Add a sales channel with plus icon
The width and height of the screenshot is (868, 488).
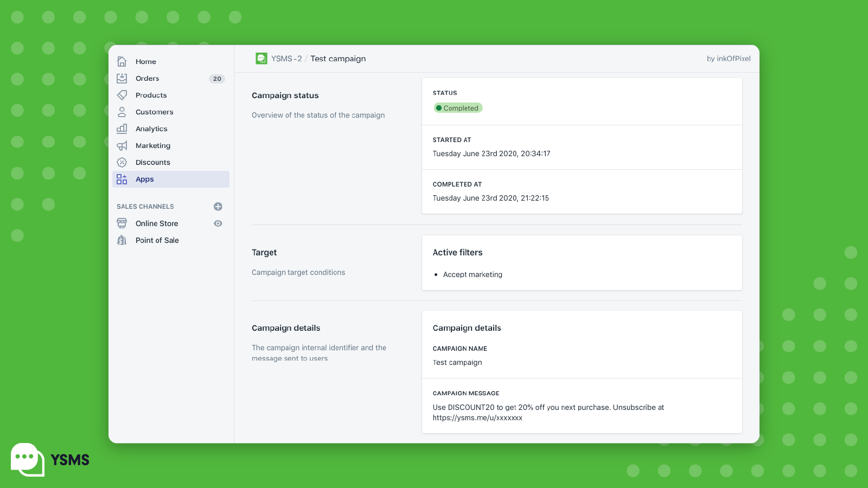pos(218,207)
